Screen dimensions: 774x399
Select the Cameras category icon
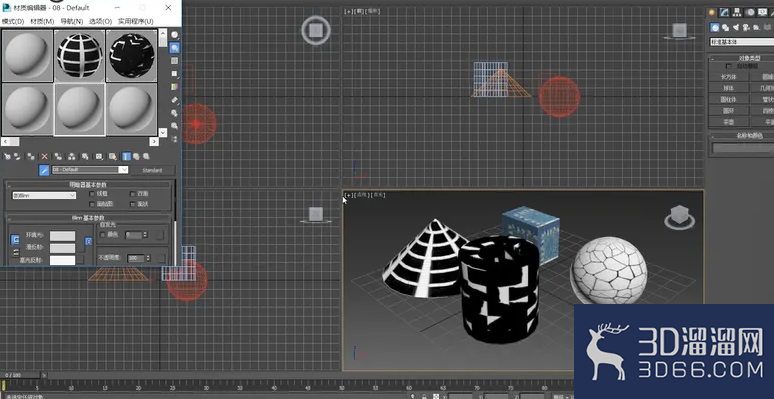click(747, 28)
